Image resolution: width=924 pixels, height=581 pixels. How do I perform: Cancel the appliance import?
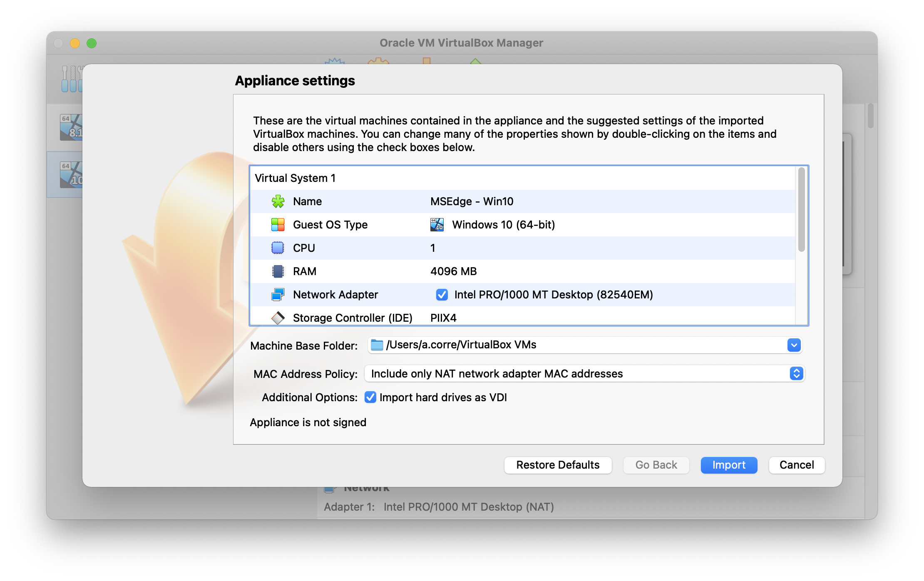[796, 465]
